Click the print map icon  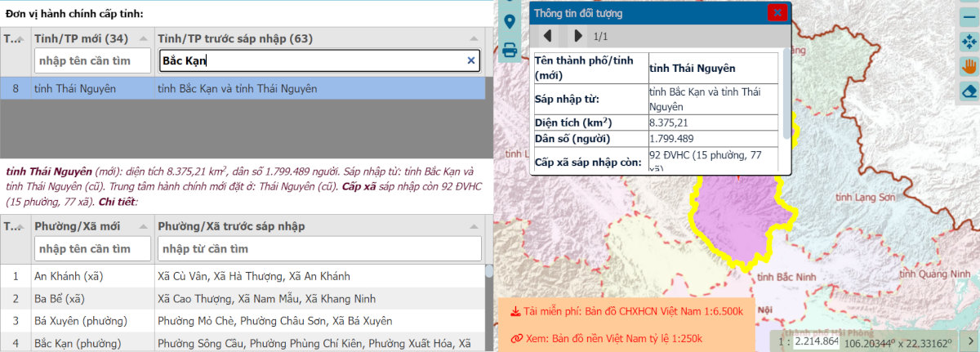510,50
